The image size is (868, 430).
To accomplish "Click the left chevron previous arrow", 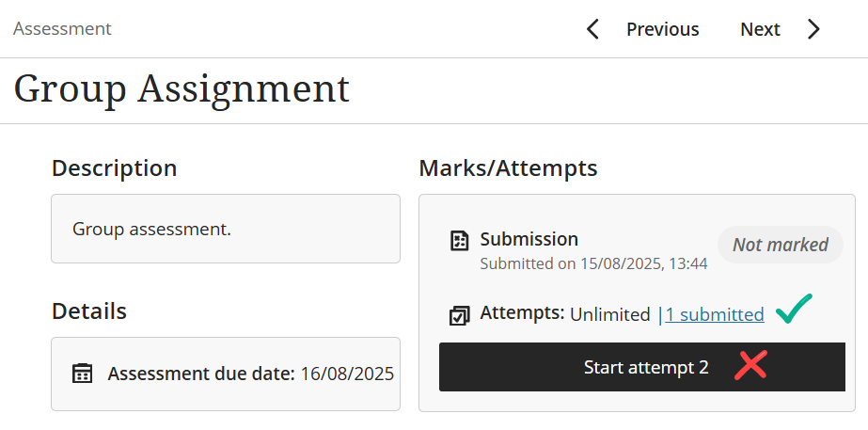I will click(x=592, y=29).
